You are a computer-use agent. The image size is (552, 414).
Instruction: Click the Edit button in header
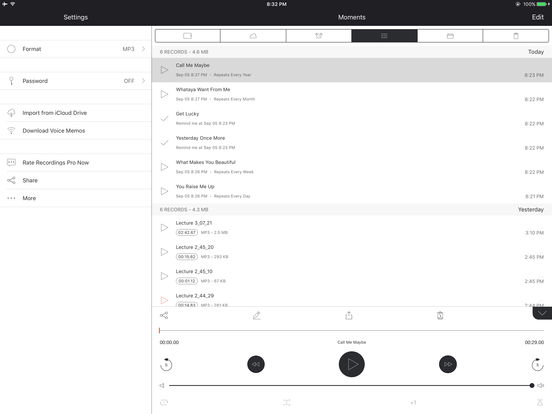click(x=538, y=17)
